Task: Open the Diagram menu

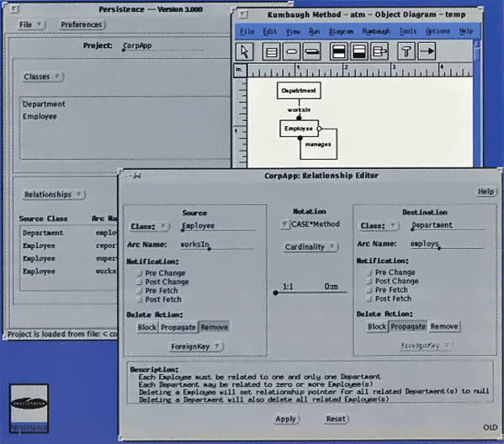Action: tap(341, 31)
